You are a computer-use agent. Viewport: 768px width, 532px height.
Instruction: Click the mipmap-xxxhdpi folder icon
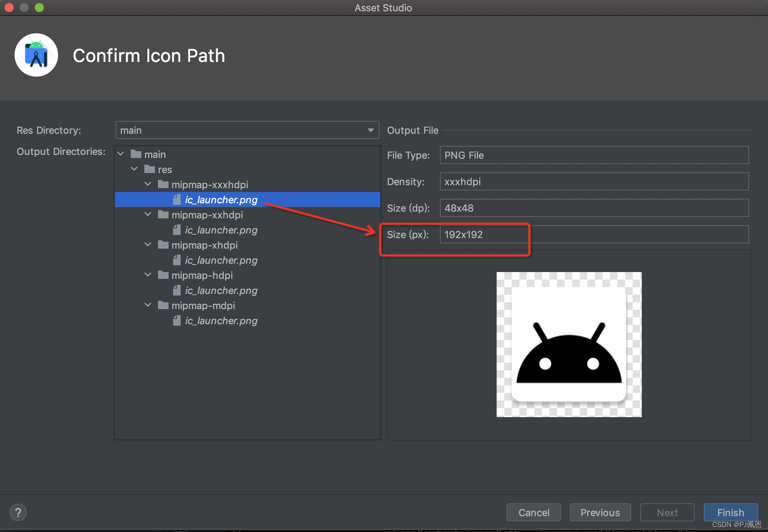163,184
